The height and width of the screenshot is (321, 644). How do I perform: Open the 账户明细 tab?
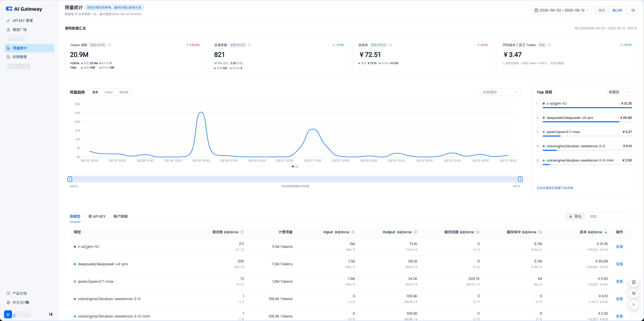point(121,216)
